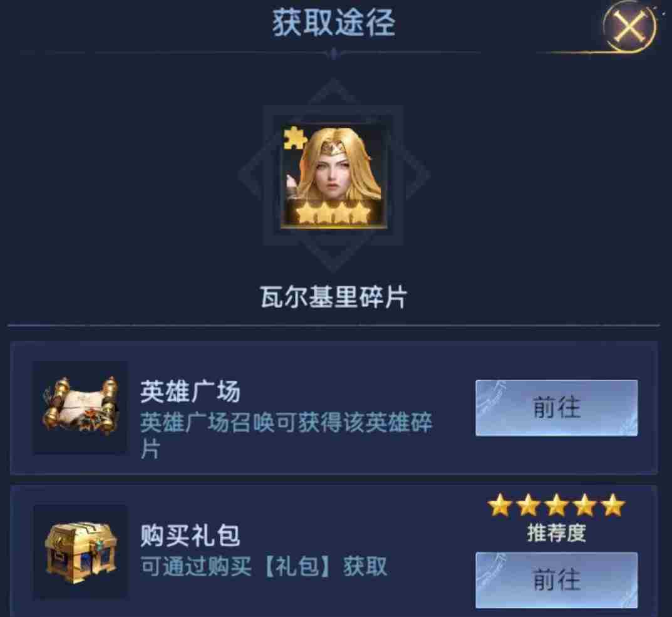Click the scroll icon for 英雄广场
The image size is (672, 617).
[81, 407]
